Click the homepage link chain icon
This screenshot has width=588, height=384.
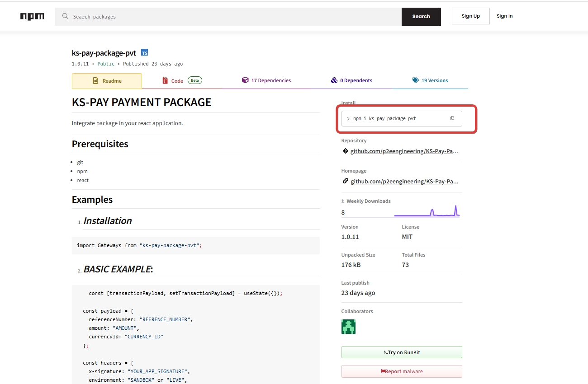click(x=345, y=181)
